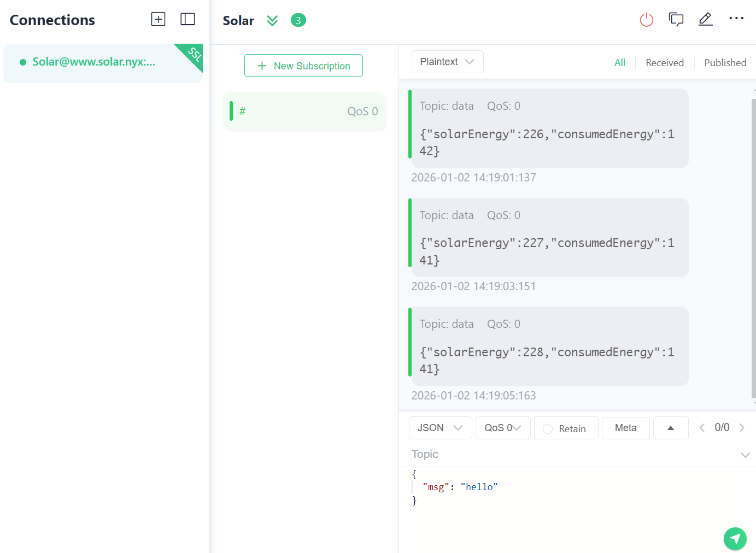Click the Topic input field
This screenshot has width=756, height=553.
click(x=569, y=454)
